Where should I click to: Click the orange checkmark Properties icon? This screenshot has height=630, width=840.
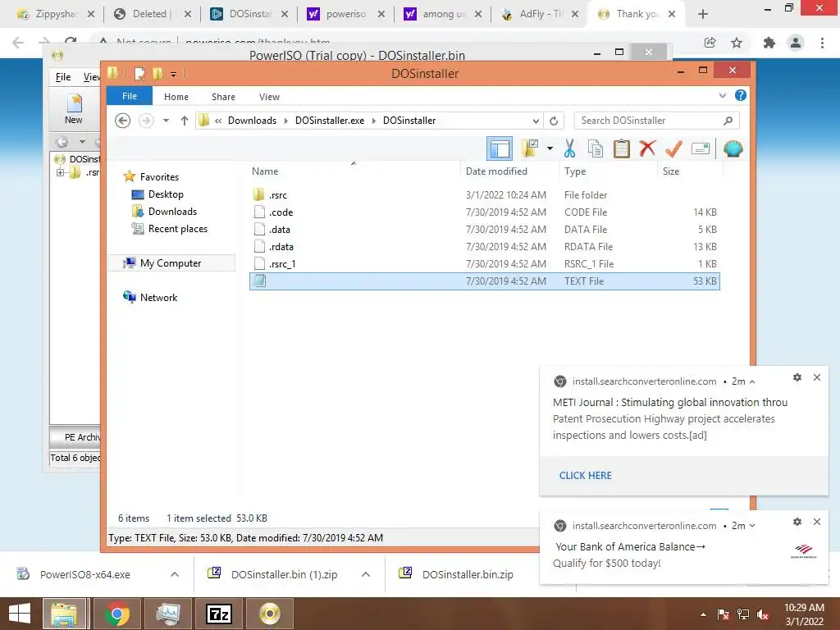(673, 148)
